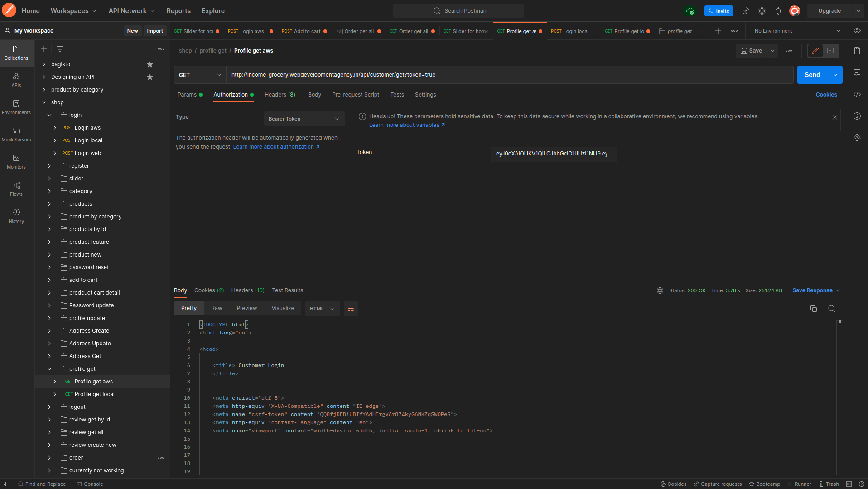Open Help in the status bar

pyautogui.click(x=862, y=484)
